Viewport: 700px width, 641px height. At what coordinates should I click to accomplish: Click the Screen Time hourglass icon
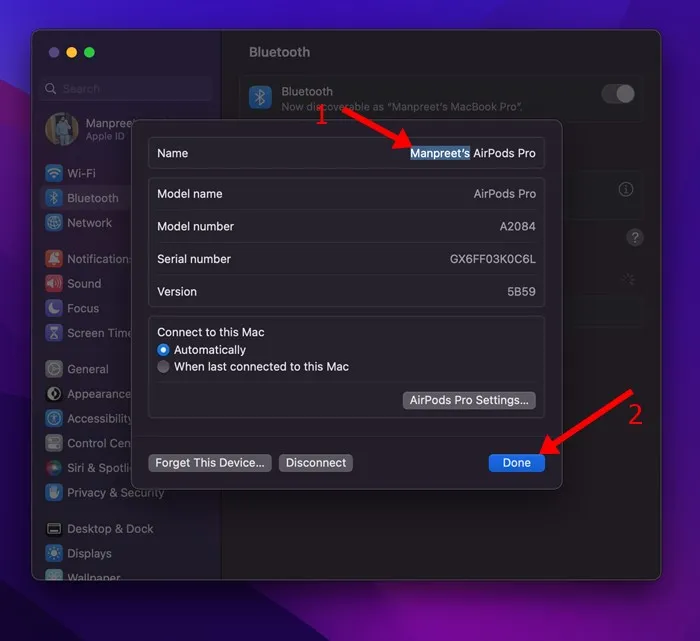tap(54, 333)
